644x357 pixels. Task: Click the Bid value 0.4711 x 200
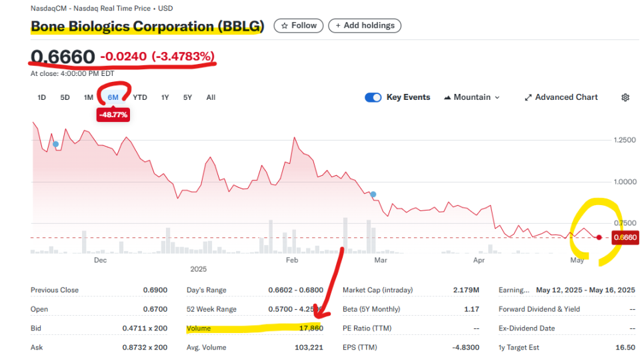pos(145,328)
